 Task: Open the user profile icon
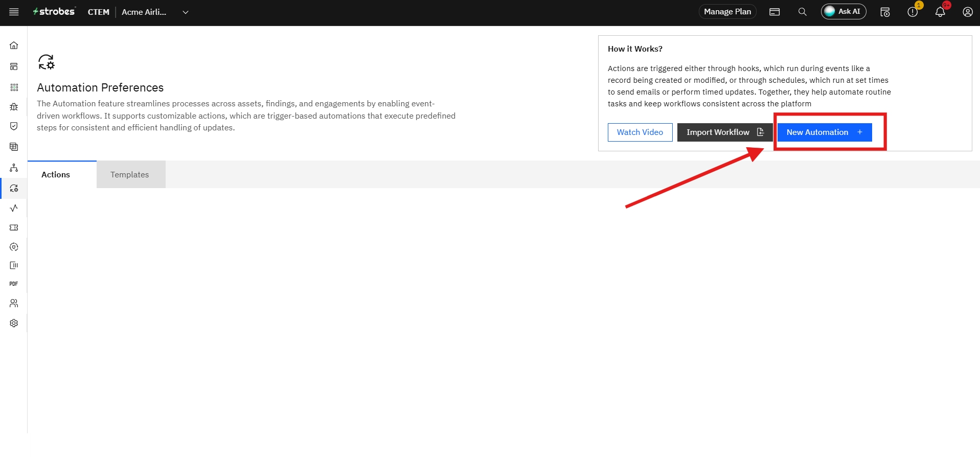pos(968,12)
